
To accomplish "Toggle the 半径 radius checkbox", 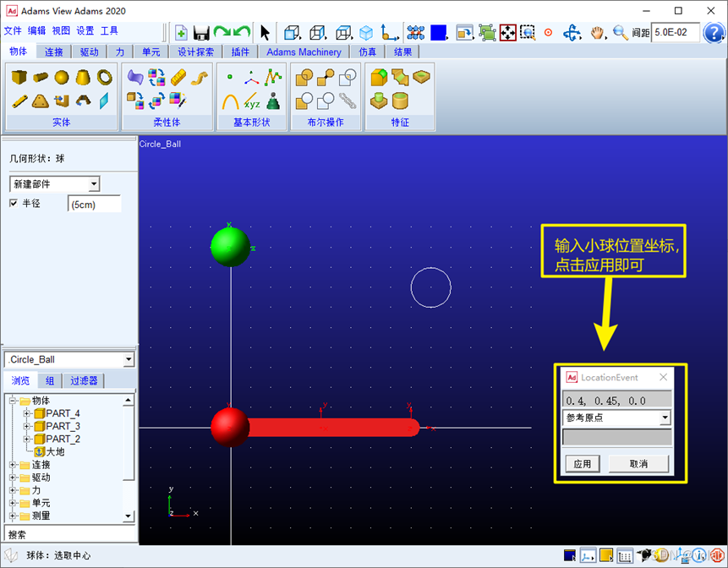I will (x=14, y=203).
